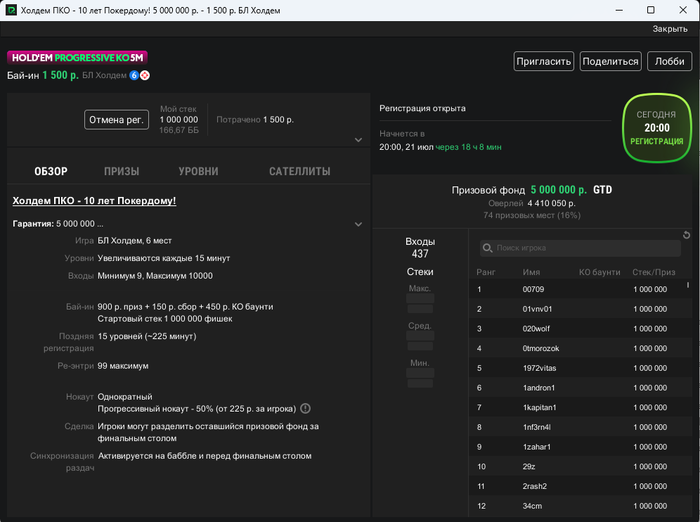
Task: Refresh the player list
Action: pyautogui.click(x=687, y=235)
